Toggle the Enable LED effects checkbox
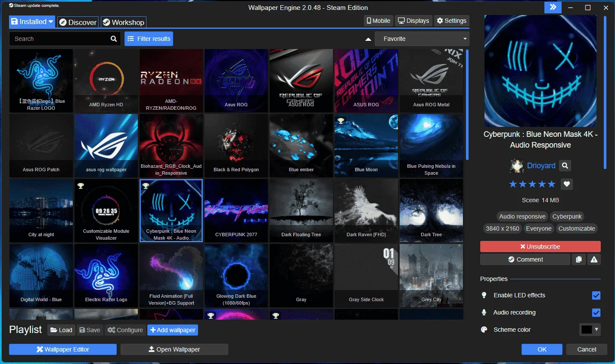The width and height of the screenshot is (615, 364). click(596, 296)
